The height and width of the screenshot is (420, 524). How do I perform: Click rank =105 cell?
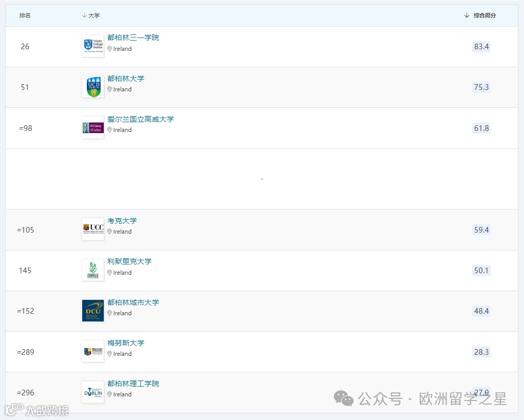pos(26,230)
